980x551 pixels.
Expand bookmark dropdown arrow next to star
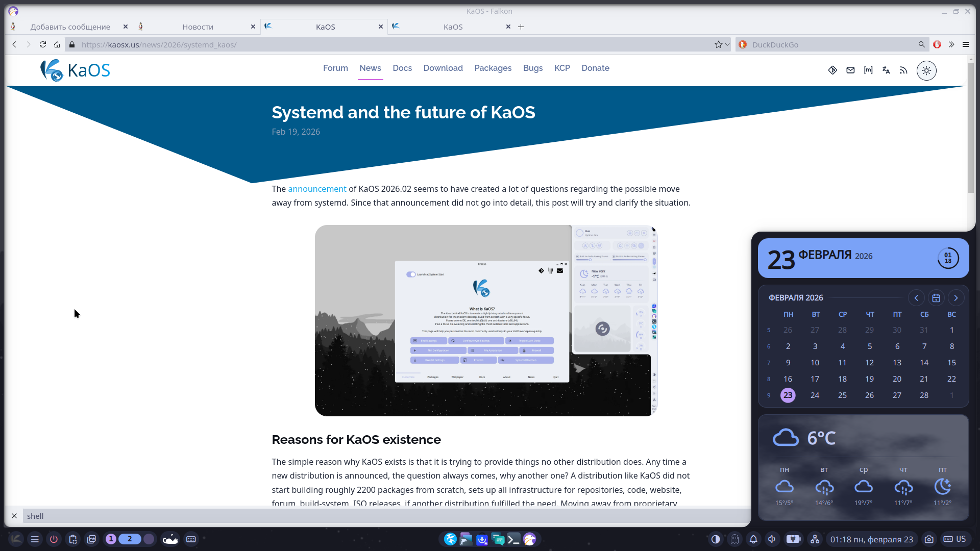coord(727,45)
